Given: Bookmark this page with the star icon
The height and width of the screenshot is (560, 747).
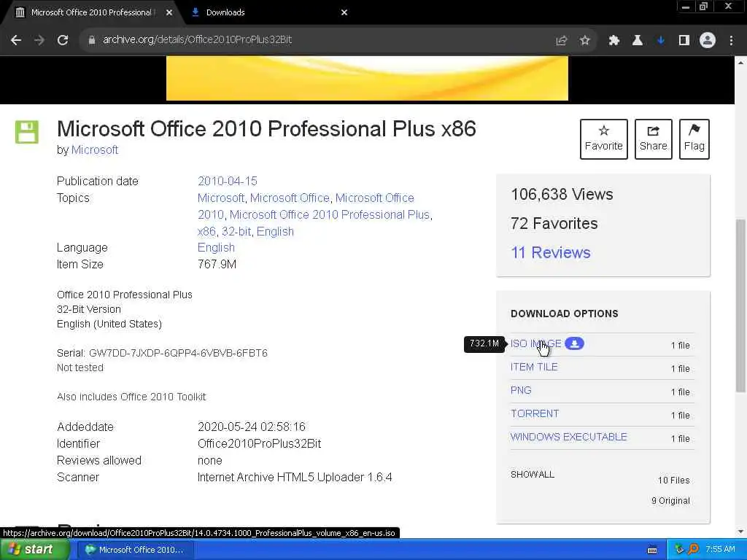Looking at the screenshot, I should pos(585,41).
